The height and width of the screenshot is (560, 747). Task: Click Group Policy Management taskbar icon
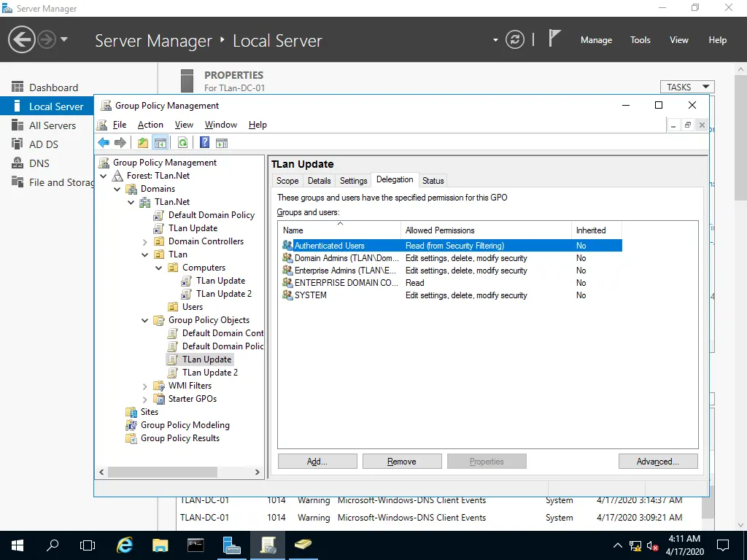coord(268,545)
